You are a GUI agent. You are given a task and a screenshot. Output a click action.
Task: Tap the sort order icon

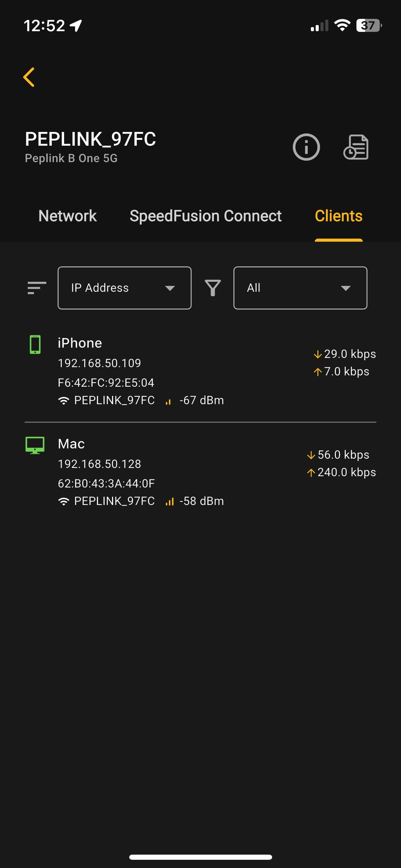tap(37, 288)
